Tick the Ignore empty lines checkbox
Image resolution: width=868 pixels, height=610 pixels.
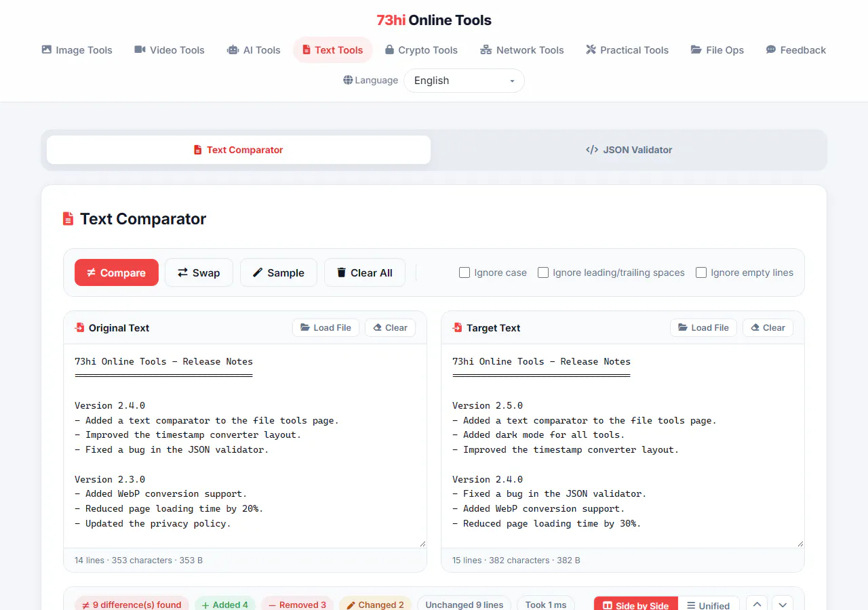[x=701, y=272]
